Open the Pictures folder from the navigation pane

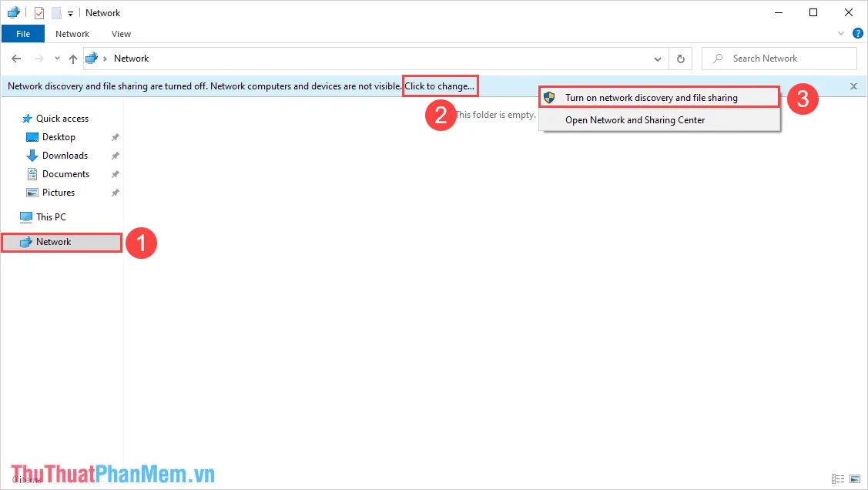[57, 192]
